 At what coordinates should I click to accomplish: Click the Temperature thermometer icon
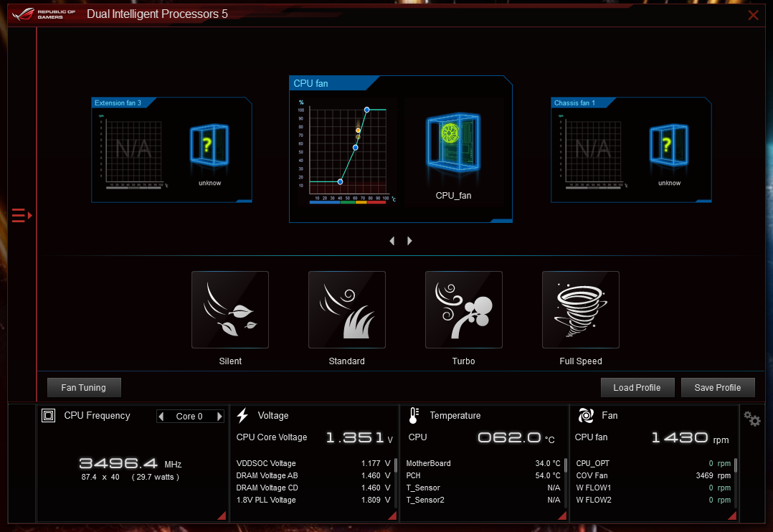[x=414, y=416]
